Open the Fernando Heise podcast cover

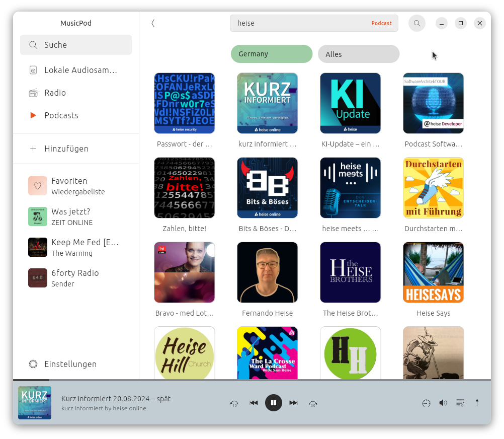[x=268, y=272]
